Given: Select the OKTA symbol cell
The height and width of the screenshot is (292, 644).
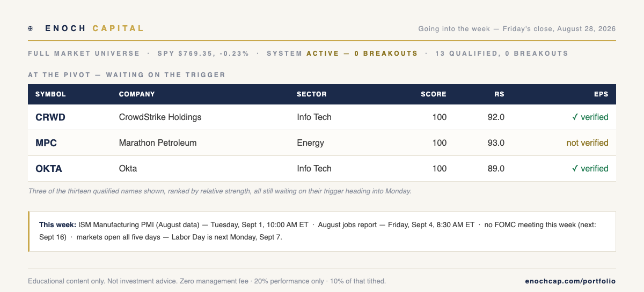Looking at the screenshot, I should [x=49, y=169].
